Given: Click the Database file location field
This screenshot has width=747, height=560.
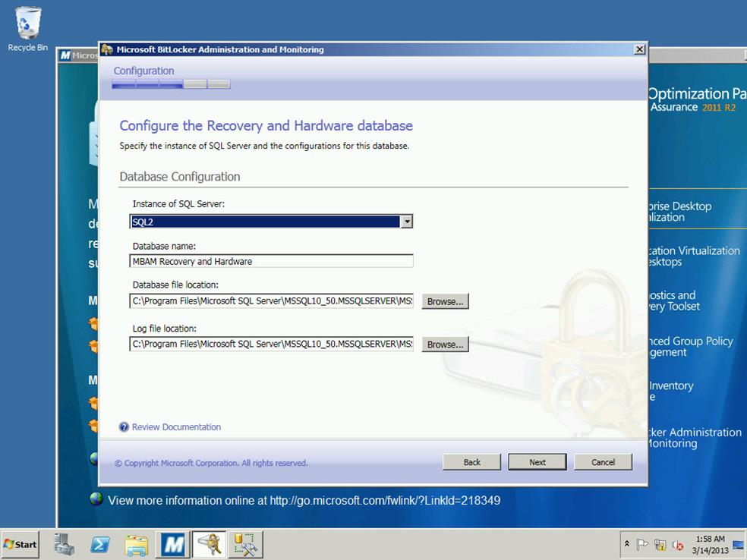Looking at the screenshot, I should click(x=271, y=301).
